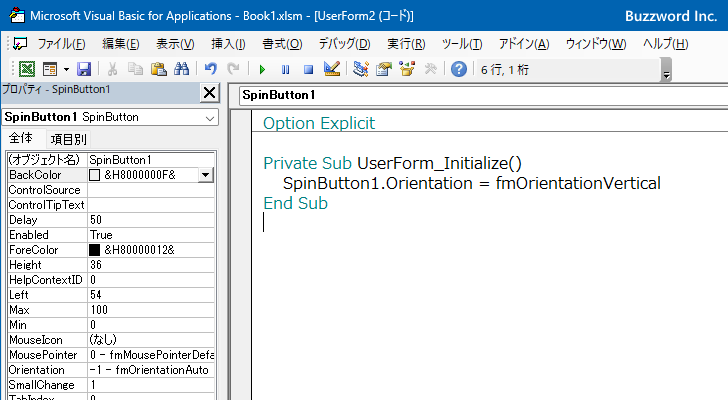Click code window left margin indicator bar
The width and height of the screenshot is (728, 400).
pyautogui.click(x=241, y=255)
